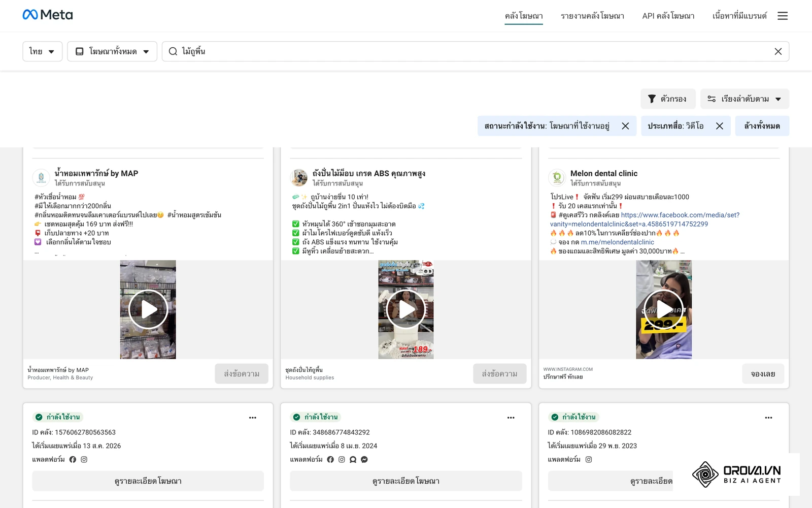The width and height of the screenshot is (812, 508).
Task: Click ส่งข้อความ on ชุดถังปั่นไม้ถูพื้น ad
Action: pos(499,374)
